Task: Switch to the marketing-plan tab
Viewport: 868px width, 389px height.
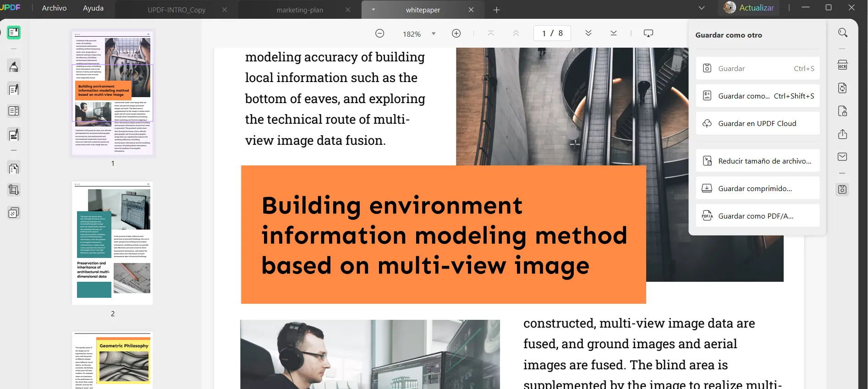Action: tap(300, 10)
